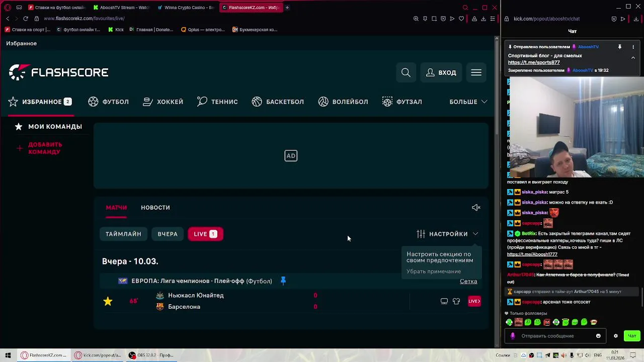Open the Баскетбол sport section
The image size is (644, 362).
pos(278,102)
